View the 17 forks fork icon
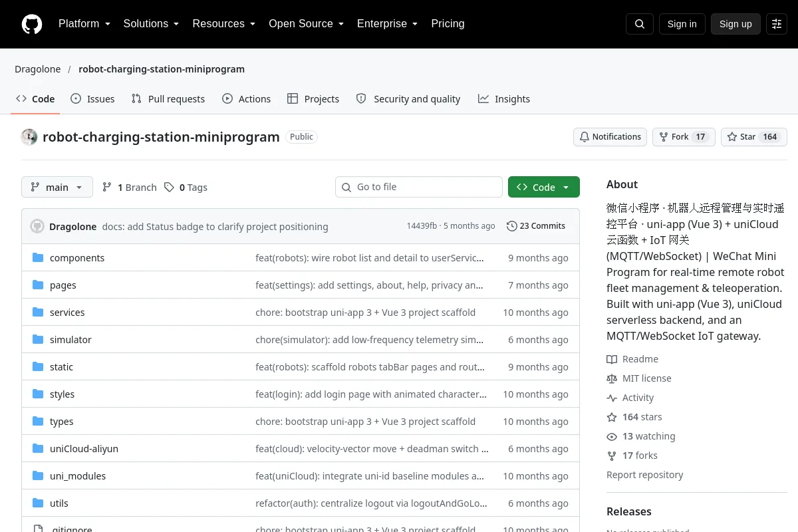This screenshot has width=798, height=532. [x=612, y=456]
